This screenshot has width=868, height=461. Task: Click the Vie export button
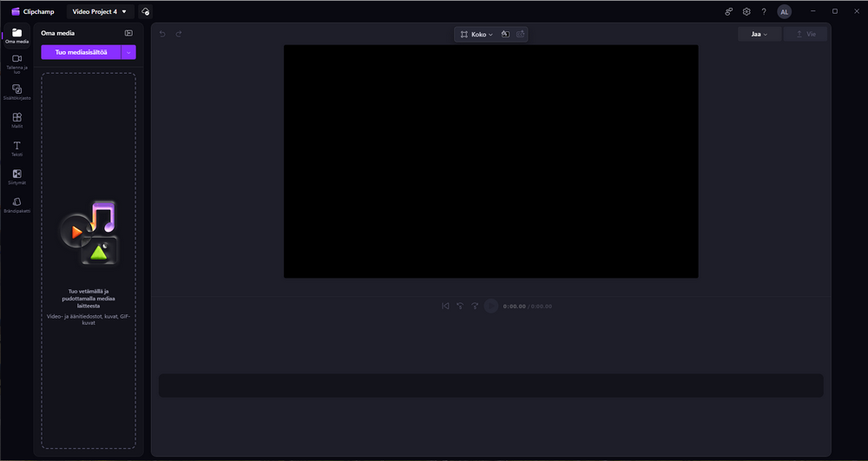click(x=806, y=35)
